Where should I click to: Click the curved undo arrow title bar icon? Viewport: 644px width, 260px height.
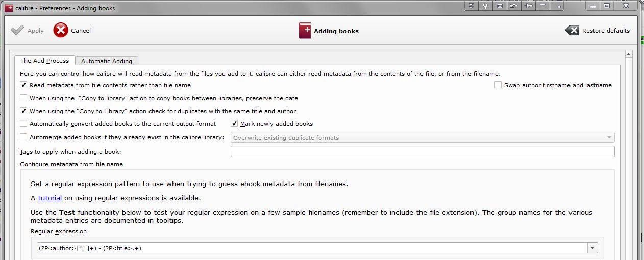click(x=514, y=6)
